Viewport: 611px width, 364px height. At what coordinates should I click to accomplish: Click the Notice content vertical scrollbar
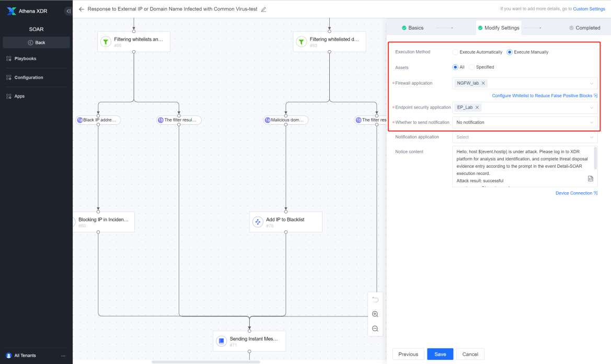pos(595,158)
